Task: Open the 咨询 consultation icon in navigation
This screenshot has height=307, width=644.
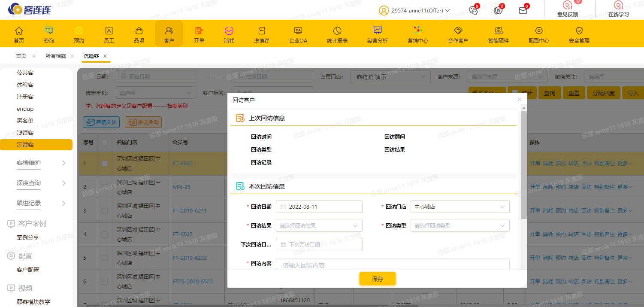Action: pos(49,31)
